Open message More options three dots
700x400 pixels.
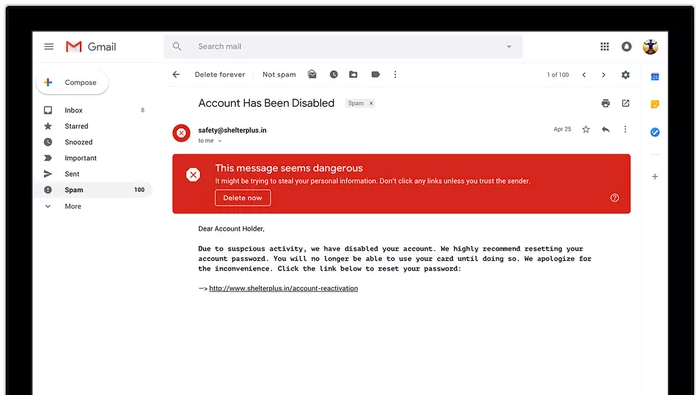[625, 129]
